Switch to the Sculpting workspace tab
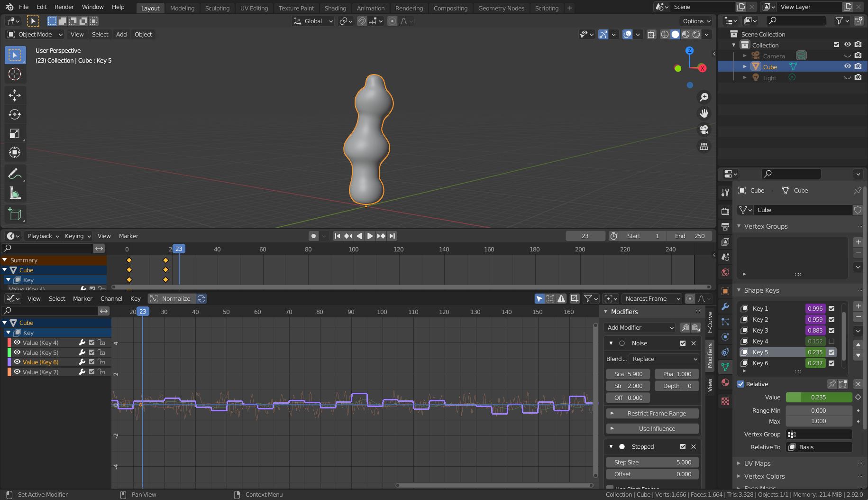 (x=217, y=8)
